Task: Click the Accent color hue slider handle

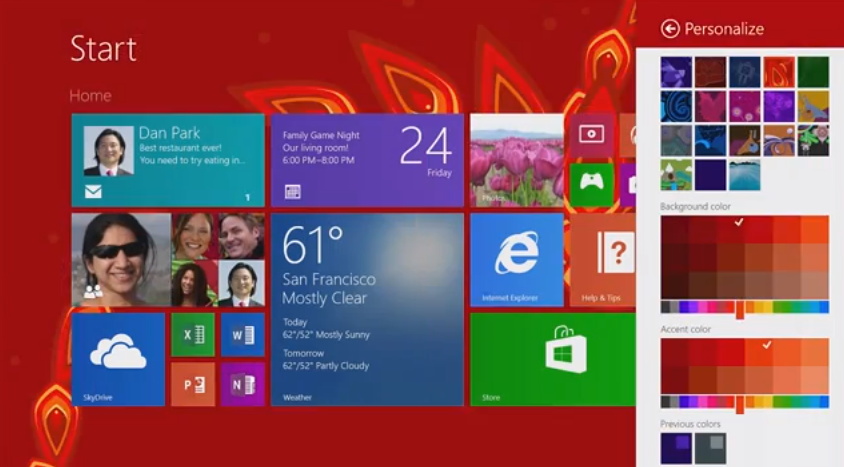Action: (x=740, y=404)
